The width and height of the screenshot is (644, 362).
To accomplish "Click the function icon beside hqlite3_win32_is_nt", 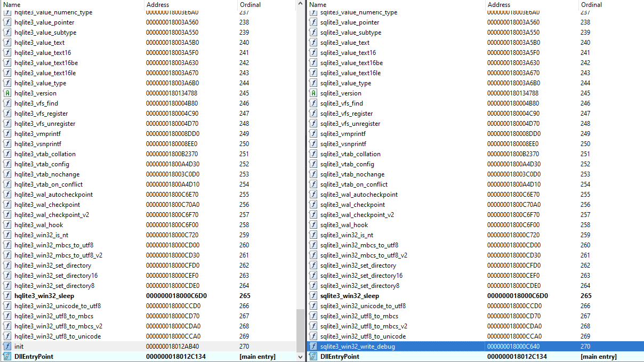I will click(x=7, y=235).
